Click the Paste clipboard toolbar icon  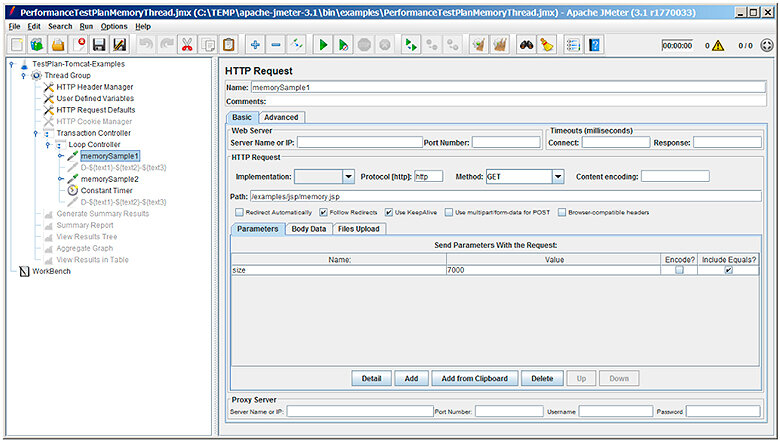(x=229, y=45)
